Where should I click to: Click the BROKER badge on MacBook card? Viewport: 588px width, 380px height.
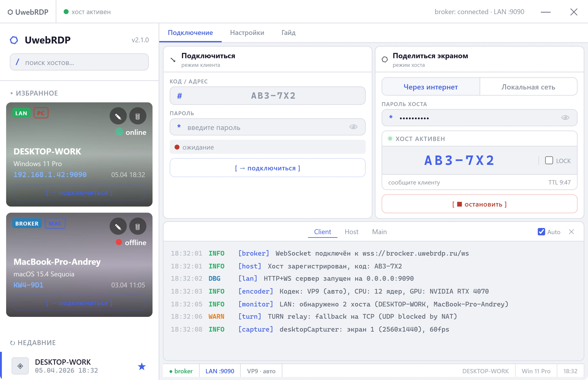pos(27,223)
